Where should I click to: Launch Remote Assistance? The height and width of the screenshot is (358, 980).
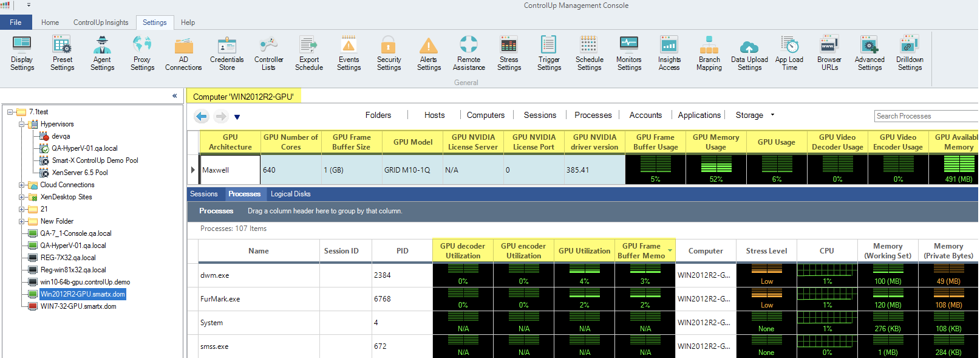coord(469,53)
